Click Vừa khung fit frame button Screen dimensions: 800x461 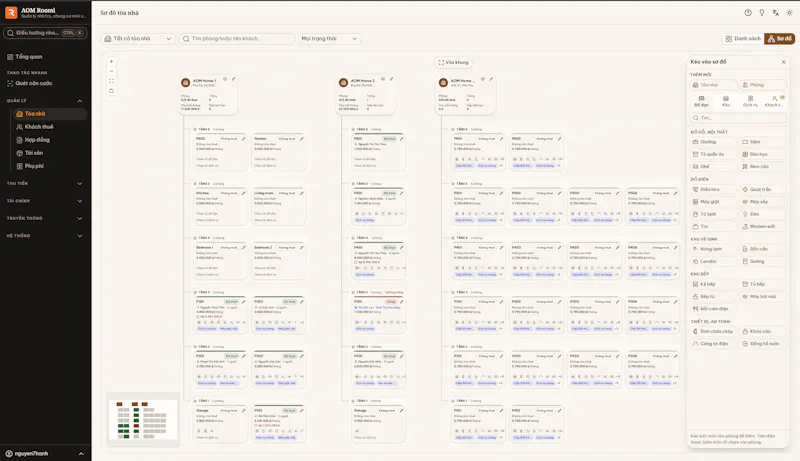[x=453, y=62]
